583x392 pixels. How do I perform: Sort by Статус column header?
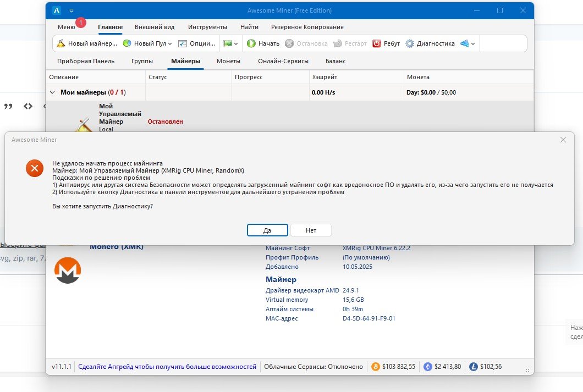click(189, 77)
